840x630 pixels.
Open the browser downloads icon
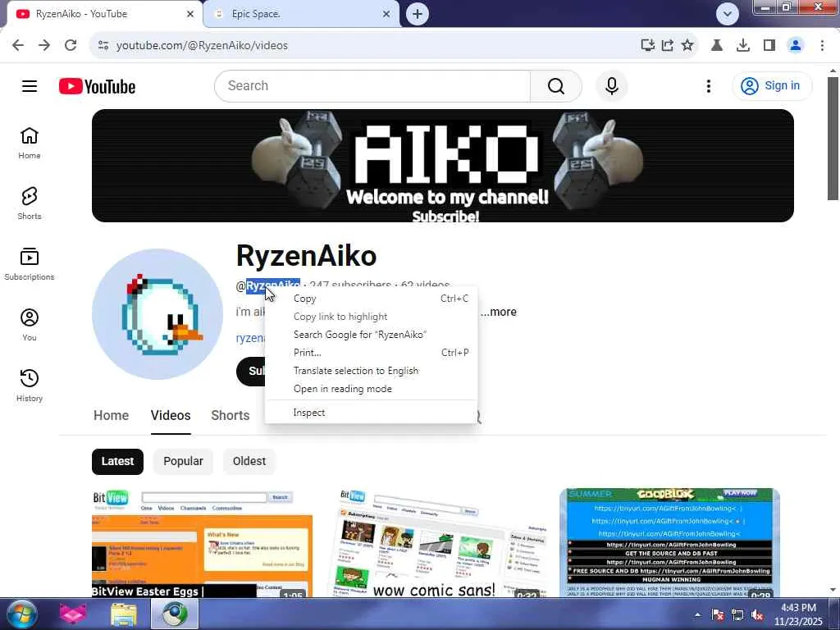point(743,46)
